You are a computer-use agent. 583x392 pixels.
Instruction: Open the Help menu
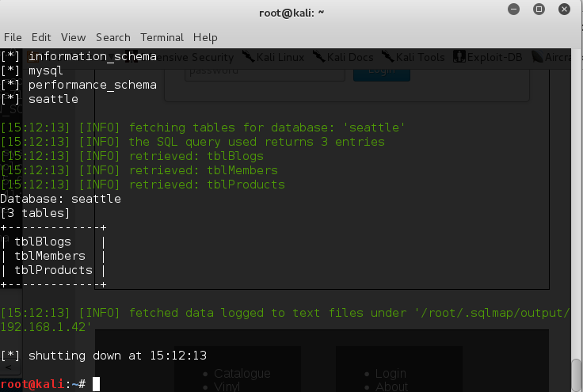click(205, 37)
